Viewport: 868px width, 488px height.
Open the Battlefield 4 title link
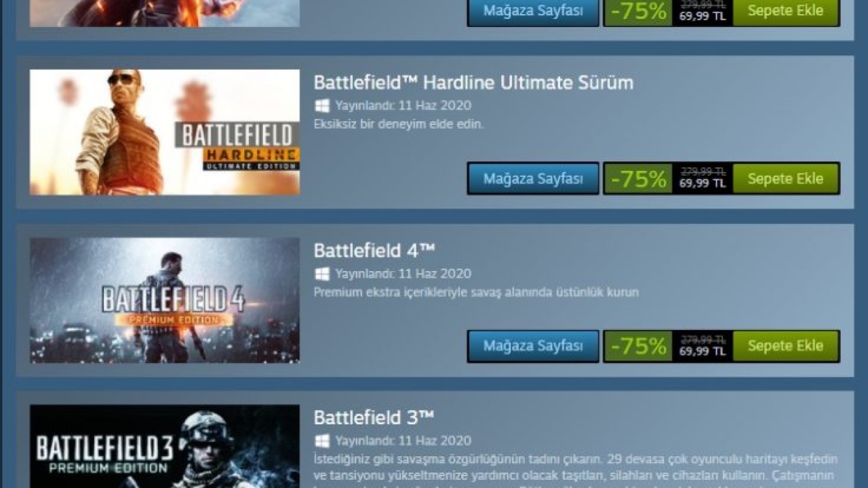click(x=374, y=250)
